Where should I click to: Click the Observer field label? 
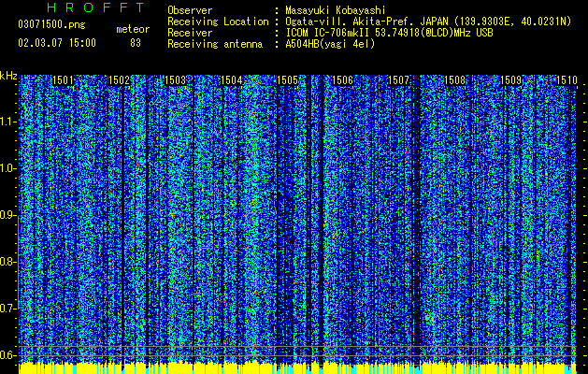pyautogui.click(x=190, y=10)
